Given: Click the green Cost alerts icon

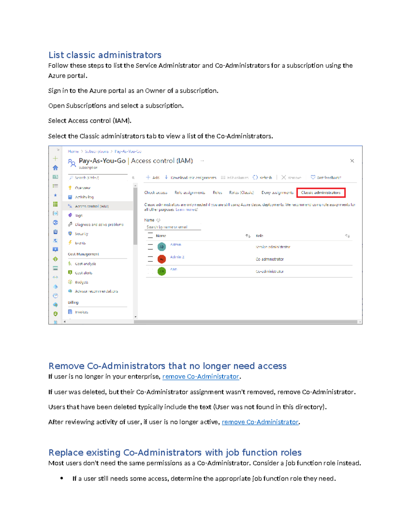Looking at the screenshot, I should pyautogui.click(x=70, y=273).
